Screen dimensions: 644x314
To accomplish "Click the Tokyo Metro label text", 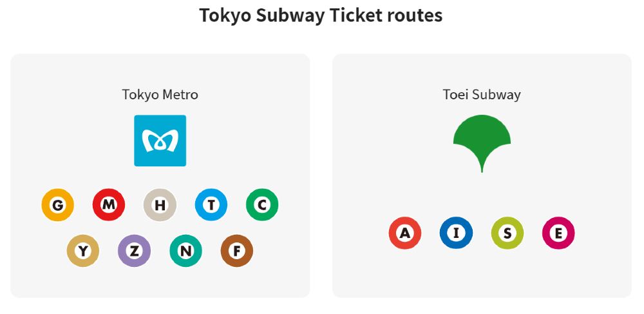I will point(160,95).
